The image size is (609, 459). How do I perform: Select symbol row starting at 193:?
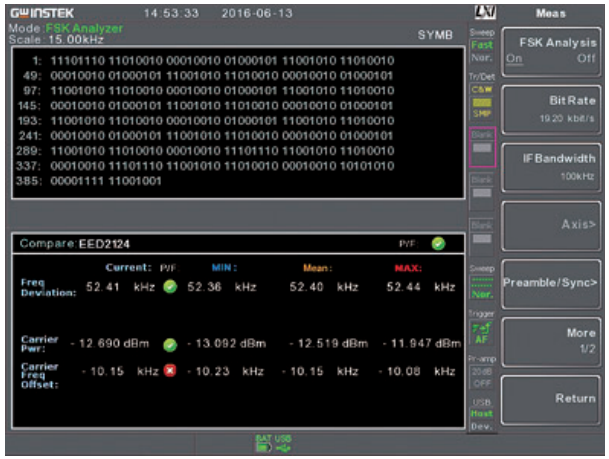(x=206, y=121)
